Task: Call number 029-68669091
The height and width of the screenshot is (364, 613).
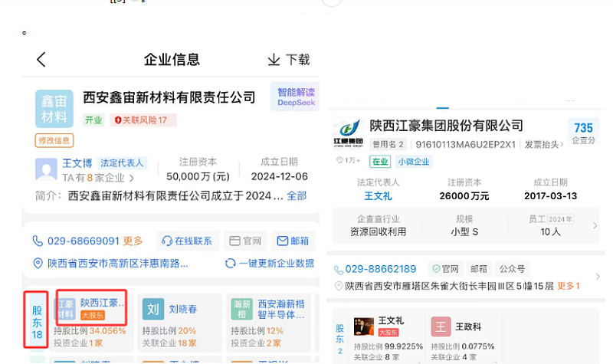Action: click(x=83, y=241)
